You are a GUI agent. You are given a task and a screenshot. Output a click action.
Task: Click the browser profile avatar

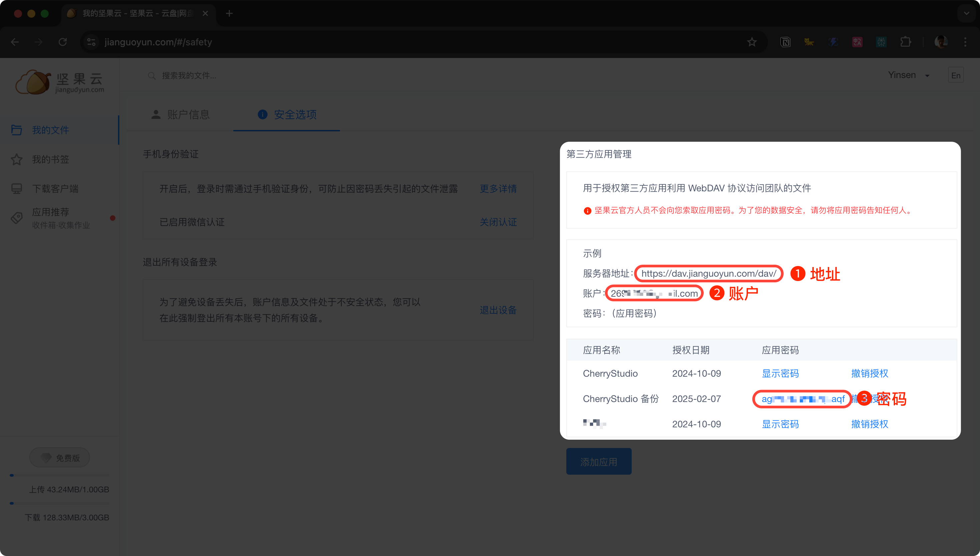pyautogui.click(x=941, y=42)
